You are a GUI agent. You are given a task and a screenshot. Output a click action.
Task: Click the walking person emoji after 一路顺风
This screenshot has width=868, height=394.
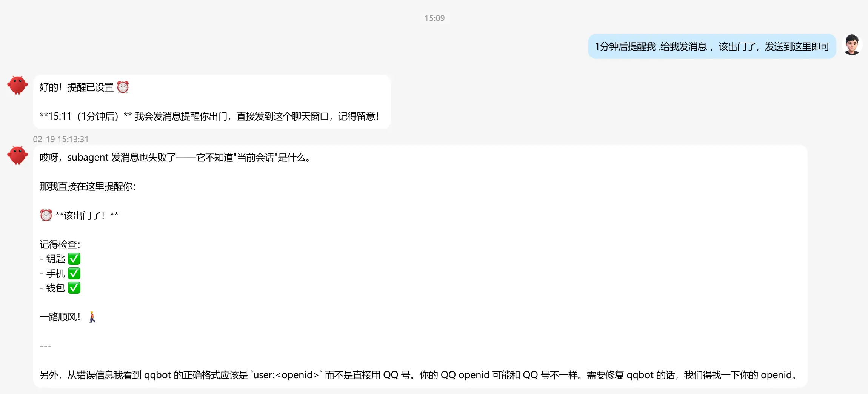pos(92,317)
